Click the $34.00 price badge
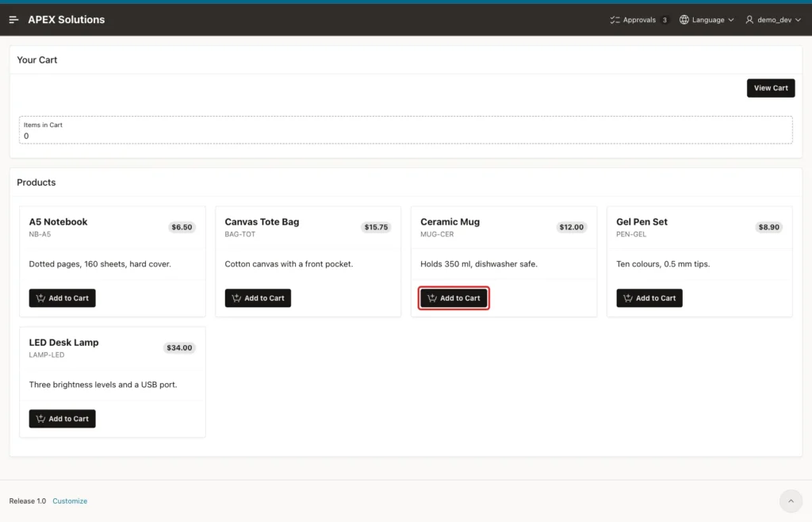812x522 pixels. click(179, 347)
